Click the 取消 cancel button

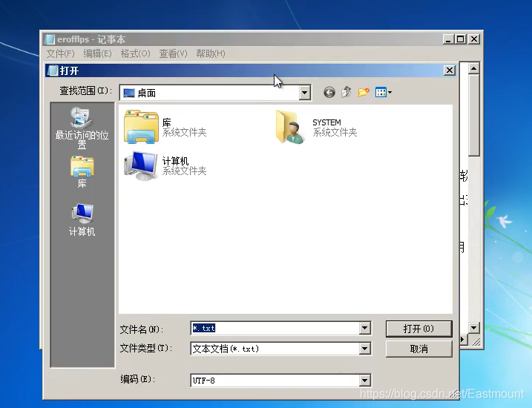coord(418,349)
